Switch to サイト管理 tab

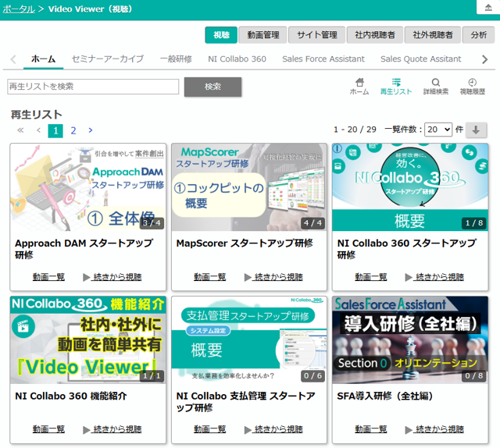pos(317,34)
